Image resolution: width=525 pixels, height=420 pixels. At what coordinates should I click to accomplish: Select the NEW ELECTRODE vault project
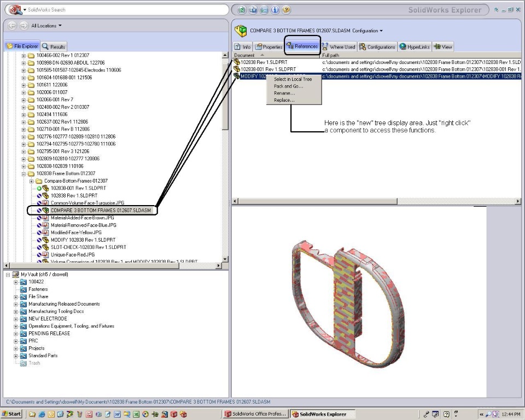(48, 319)
